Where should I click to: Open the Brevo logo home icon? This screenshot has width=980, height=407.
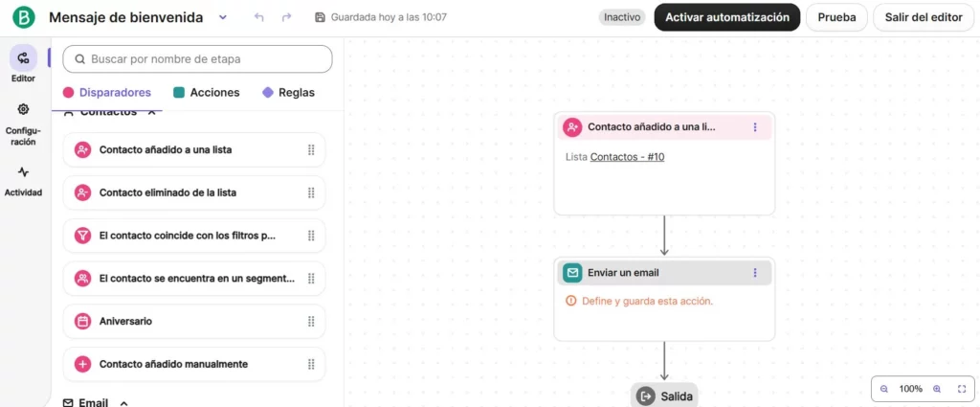click(23, 17)
